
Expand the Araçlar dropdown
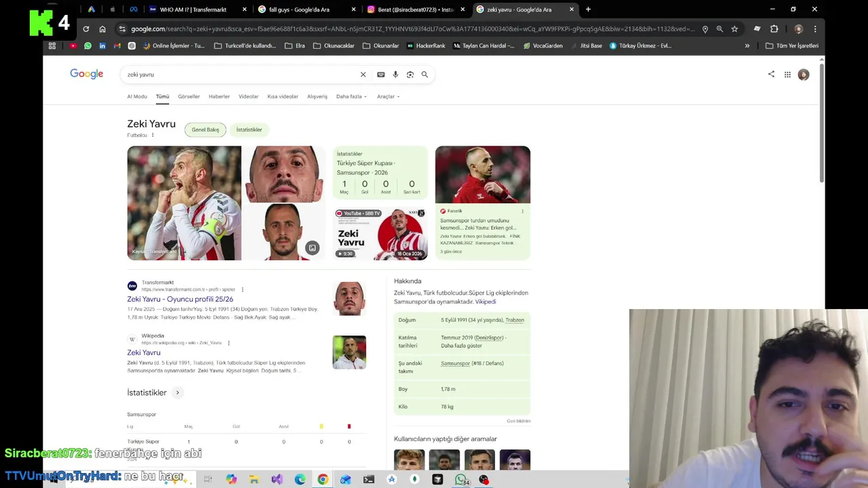[x=388, y=96]
